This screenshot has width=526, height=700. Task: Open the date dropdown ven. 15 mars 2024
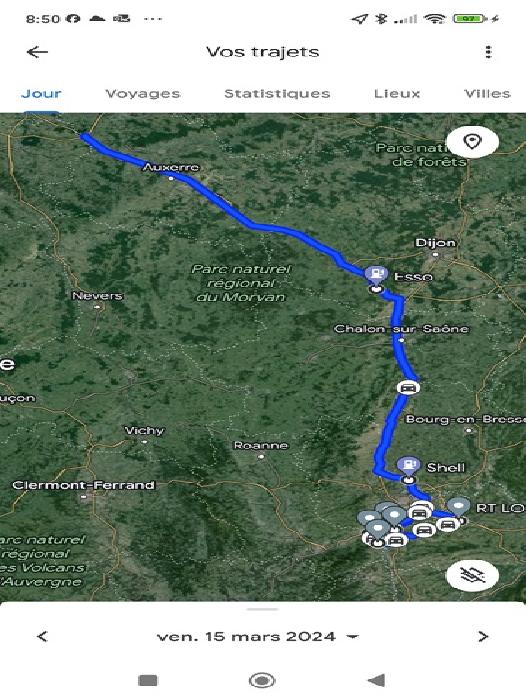pyautogui.click(x=258, y=636)
